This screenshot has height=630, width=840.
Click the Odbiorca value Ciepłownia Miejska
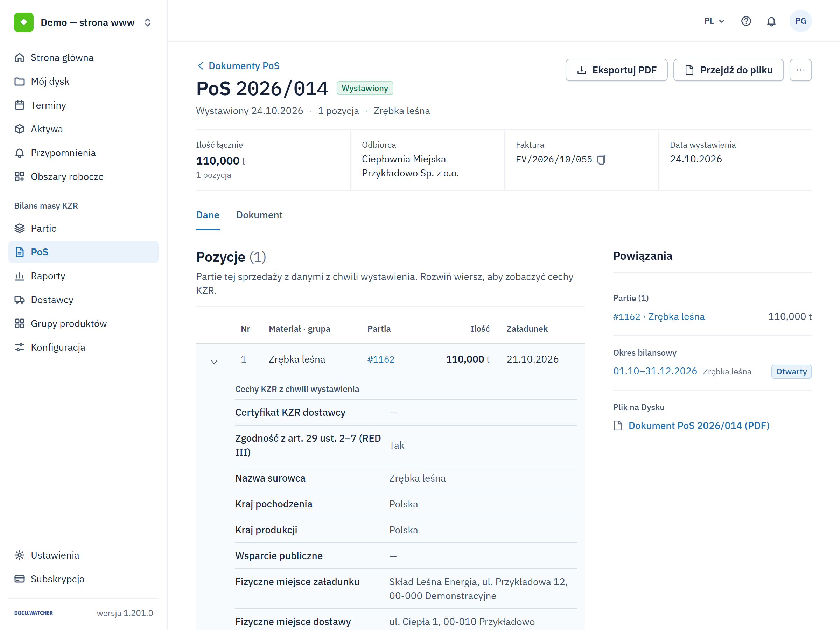[x=410, y=166]
